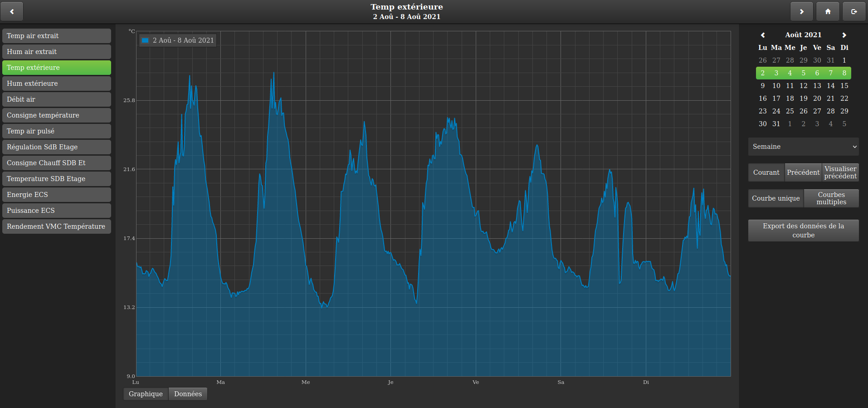Select Courbe unique mode

tap(775, 198)
